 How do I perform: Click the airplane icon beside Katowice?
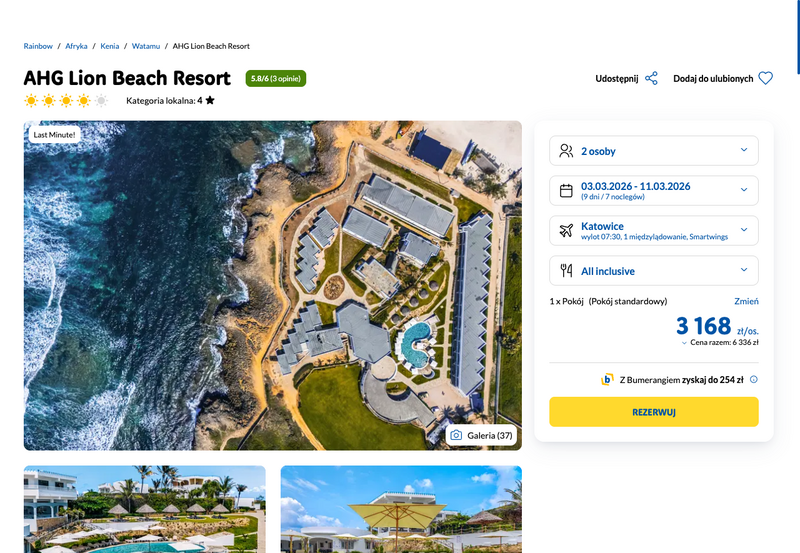(566, 231)
